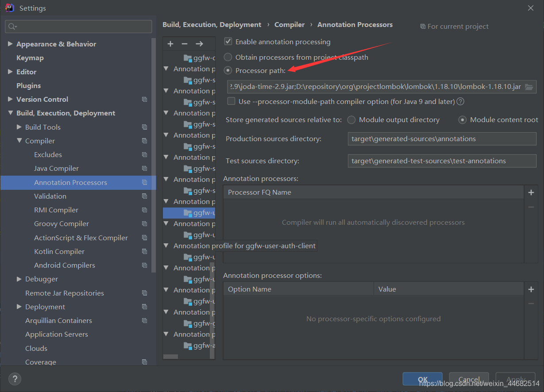
Task: Add a processor option with plus icon
Action: coord(531,289)
